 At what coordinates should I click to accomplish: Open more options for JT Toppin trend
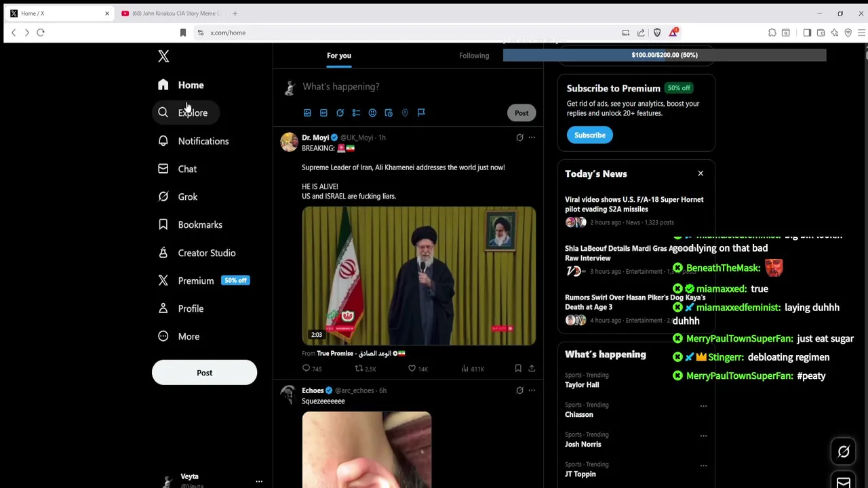pos(703,466)
